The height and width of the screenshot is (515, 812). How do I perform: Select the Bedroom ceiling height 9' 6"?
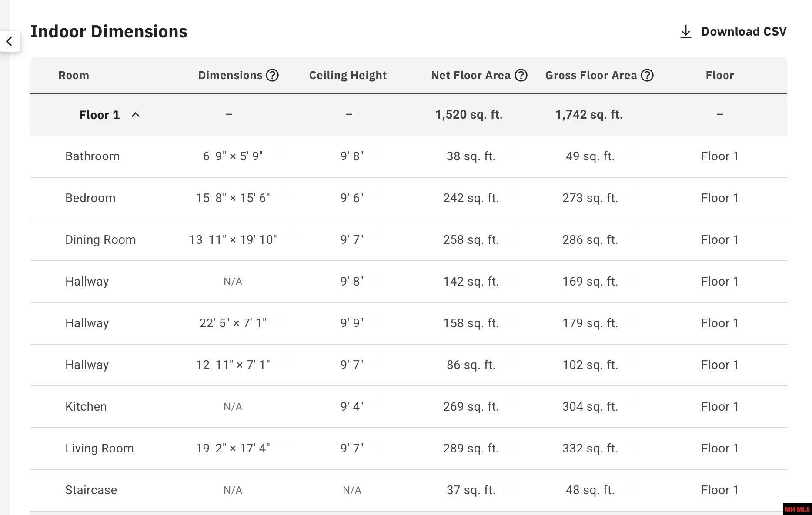(352, 198)
